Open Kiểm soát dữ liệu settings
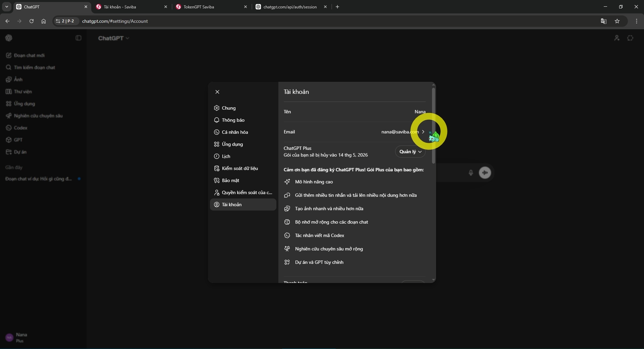 (243, 168)
